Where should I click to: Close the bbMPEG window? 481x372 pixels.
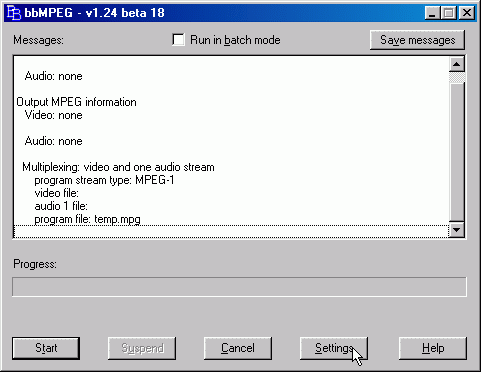coord(467,13)
